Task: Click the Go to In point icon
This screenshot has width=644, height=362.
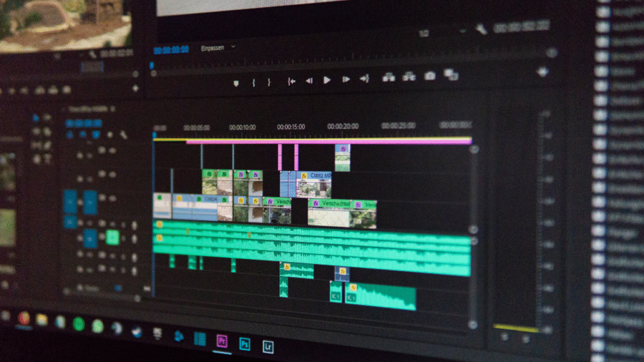Action: pos(291,81)
